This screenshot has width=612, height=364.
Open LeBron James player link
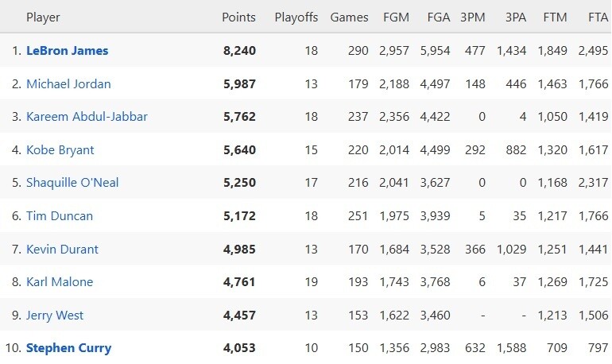pos(67,51)
